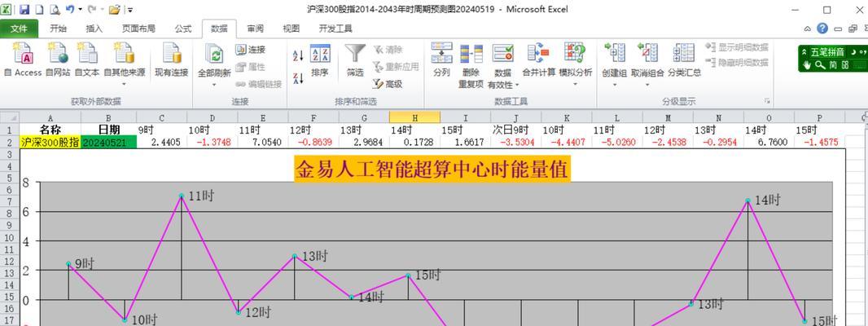
Task: Toggle the moon icon in 五笔拼音 toolbar
Action: [x=853, y=52]
